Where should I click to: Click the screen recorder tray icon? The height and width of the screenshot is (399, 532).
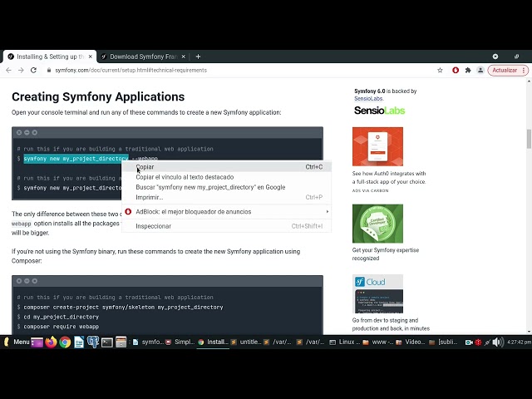(469, 342)
